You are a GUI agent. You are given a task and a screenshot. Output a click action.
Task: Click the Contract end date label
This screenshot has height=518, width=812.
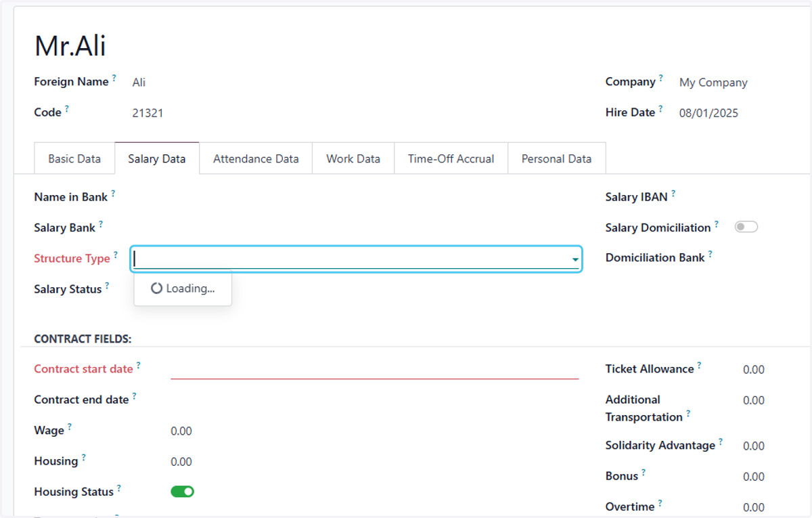[81, 400]
